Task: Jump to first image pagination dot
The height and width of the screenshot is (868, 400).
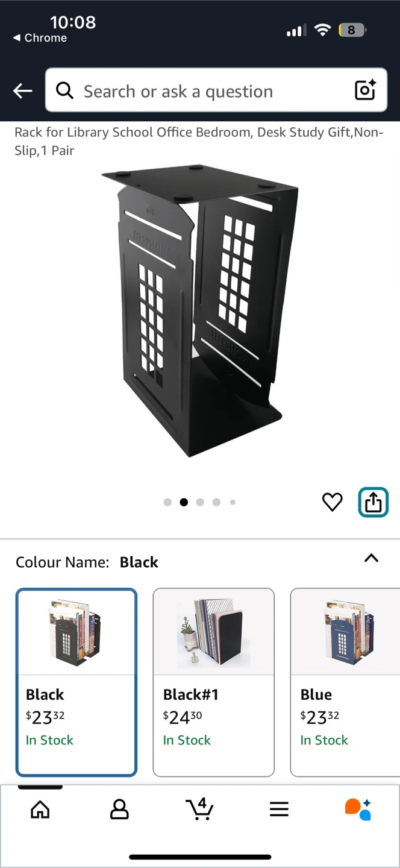Action: pos(167,502)
